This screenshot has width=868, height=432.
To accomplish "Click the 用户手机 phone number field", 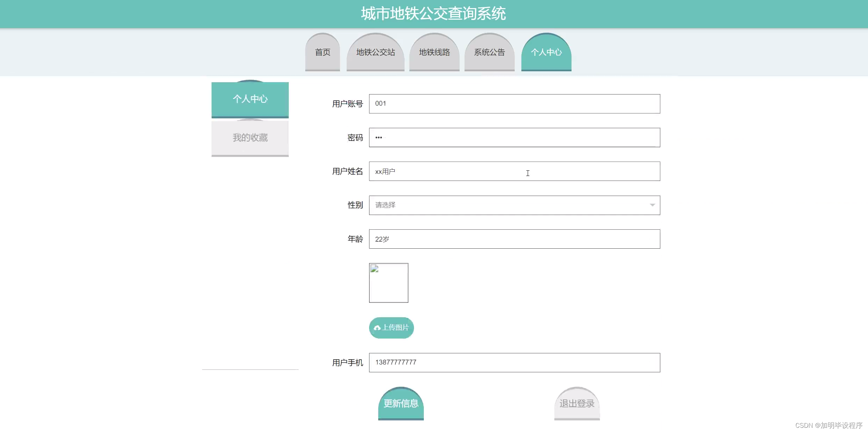I will tap(514, 362).
